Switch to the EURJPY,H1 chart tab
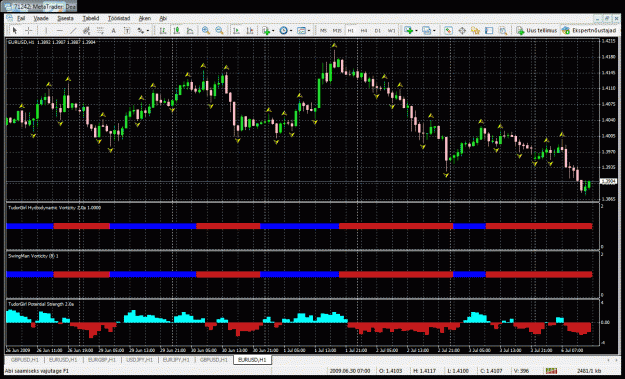 pyautogui.click(x=176, y=360)
